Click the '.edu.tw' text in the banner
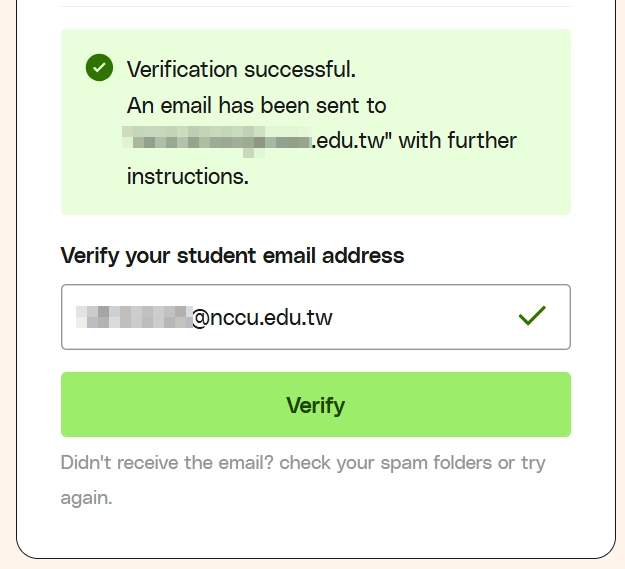The image size is (625, 569). [348, 141]
